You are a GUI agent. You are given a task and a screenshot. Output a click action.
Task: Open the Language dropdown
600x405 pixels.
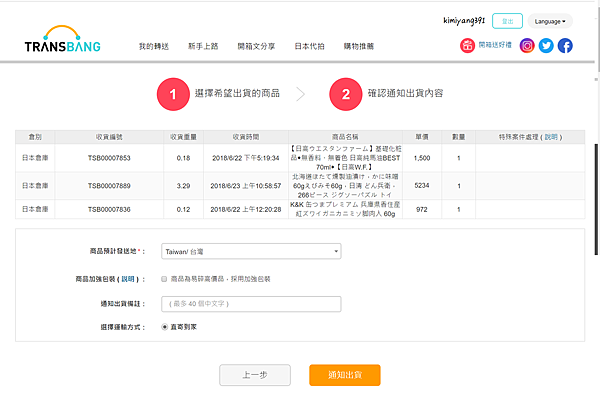pyautogui.click(x=549, y=21)
